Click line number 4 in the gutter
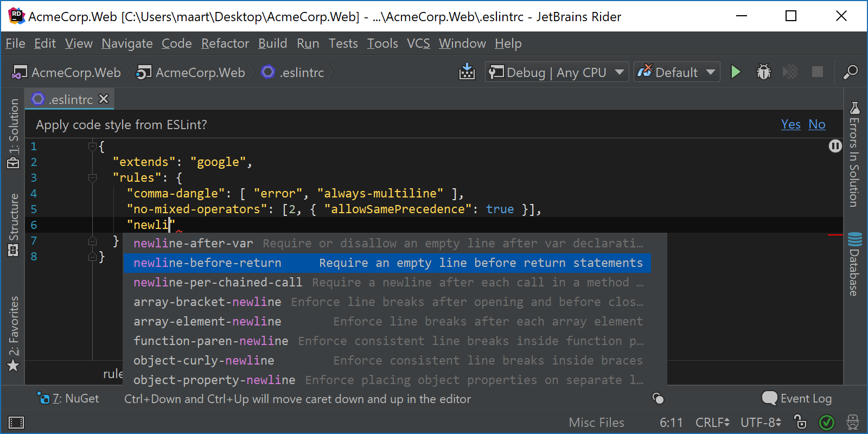 pos(34,193)
